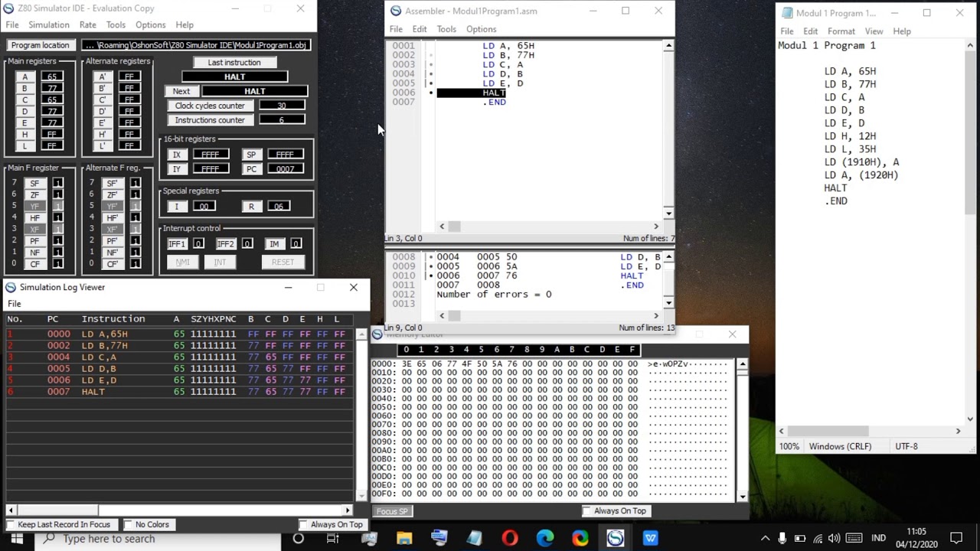Open File Explorer from the taskbar
This screenshot has height=551, width=980.
click(404, 539)
